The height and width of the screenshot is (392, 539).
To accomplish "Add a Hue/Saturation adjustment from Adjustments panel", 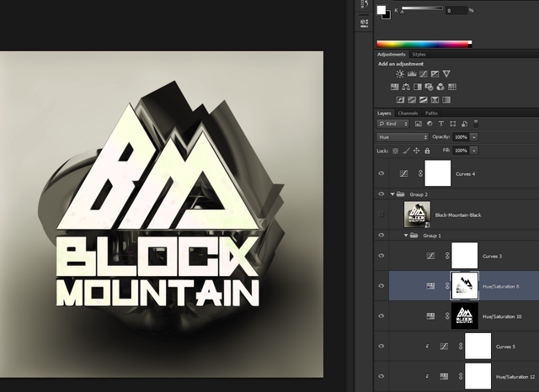I will coord(395,87).
